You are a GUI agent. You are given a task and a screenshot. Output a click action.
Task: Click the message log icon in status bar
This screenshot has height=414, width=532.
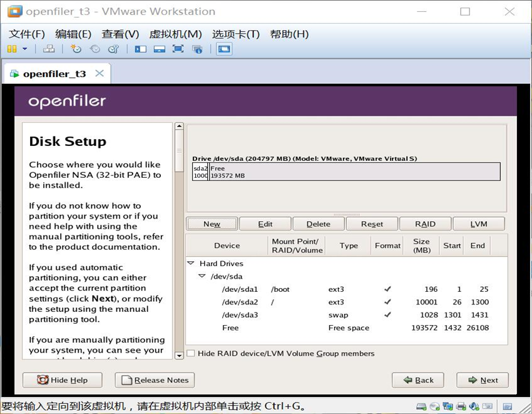(508, 406)
